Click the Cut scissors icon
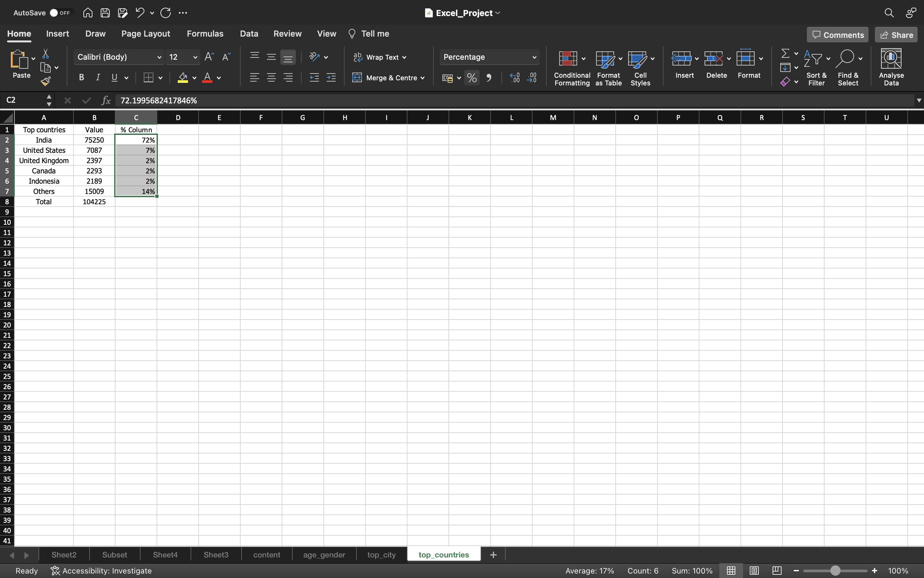 pos(46,54)
